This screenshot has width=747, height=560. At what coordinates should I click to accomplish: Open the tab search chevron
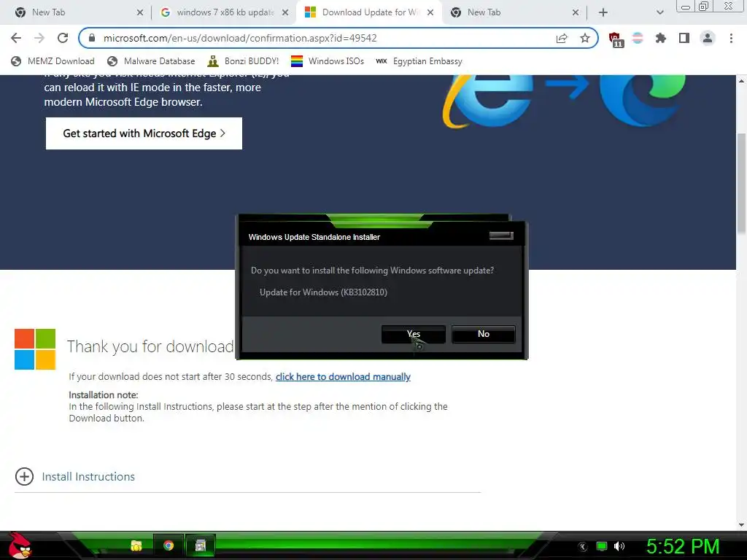pos(659,12)
